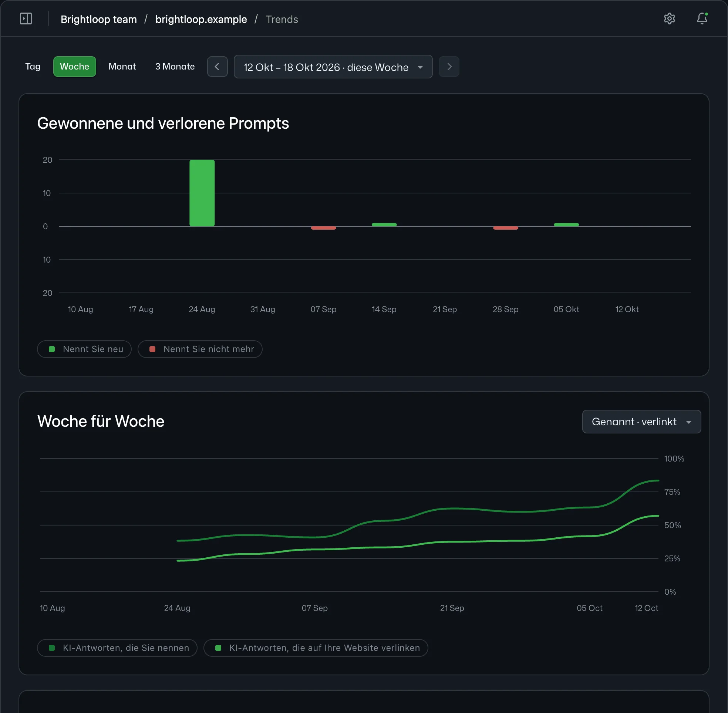Toggle the Website verlinken legend

pyautogui.click(x=316, y=648)
